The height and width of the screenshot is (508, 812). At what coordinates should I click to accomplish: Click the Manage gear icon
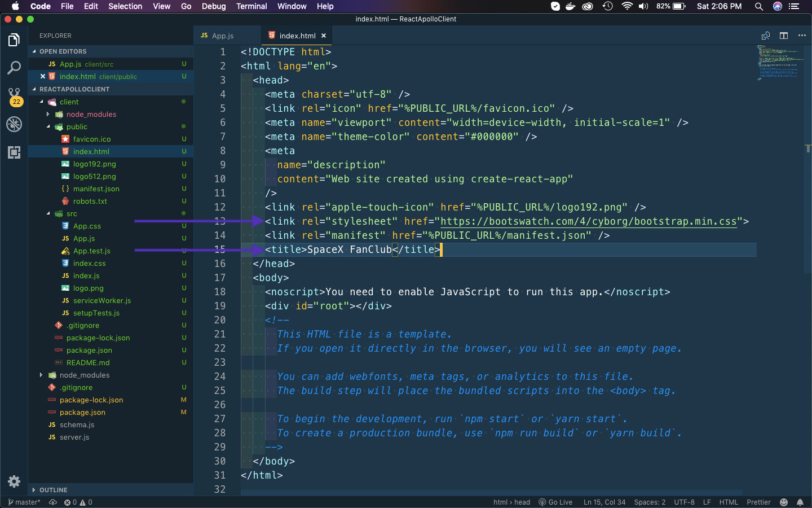click(x=14, y=481)
